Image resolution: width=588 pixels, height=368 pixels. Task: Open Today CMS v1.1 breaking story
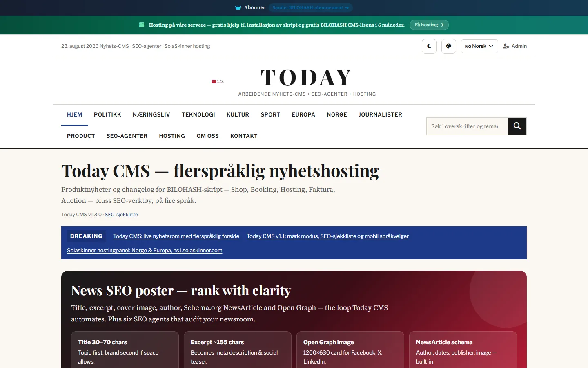pyautogui.click(x=327, y=236)
